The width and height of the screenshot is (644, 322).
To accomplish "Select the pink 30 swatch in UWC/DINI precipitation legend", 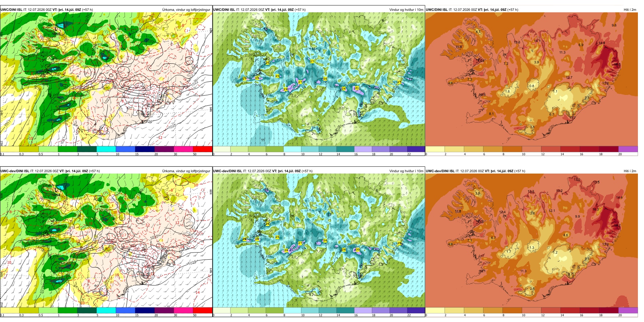I will [183, 149].
